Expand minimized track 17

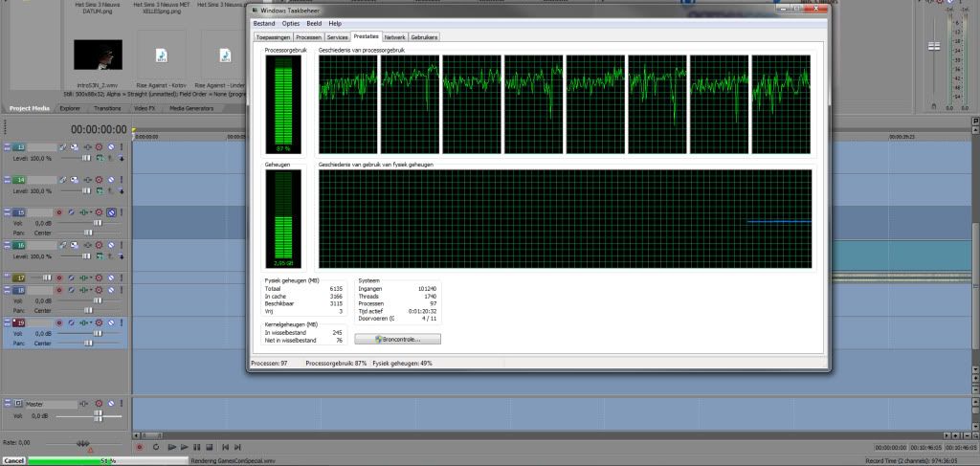point(7,277)
